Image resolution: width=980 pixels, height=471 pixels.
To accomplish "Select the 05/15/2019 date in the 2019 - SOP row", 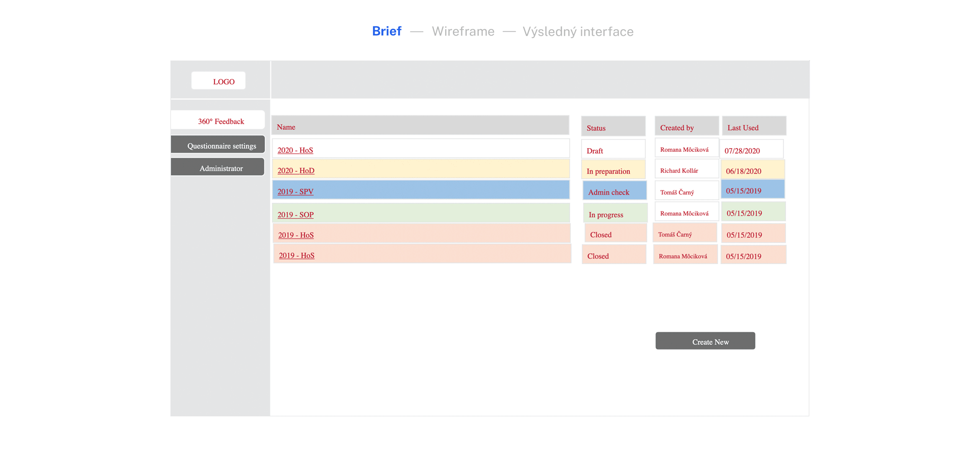I will pos(754,211).
